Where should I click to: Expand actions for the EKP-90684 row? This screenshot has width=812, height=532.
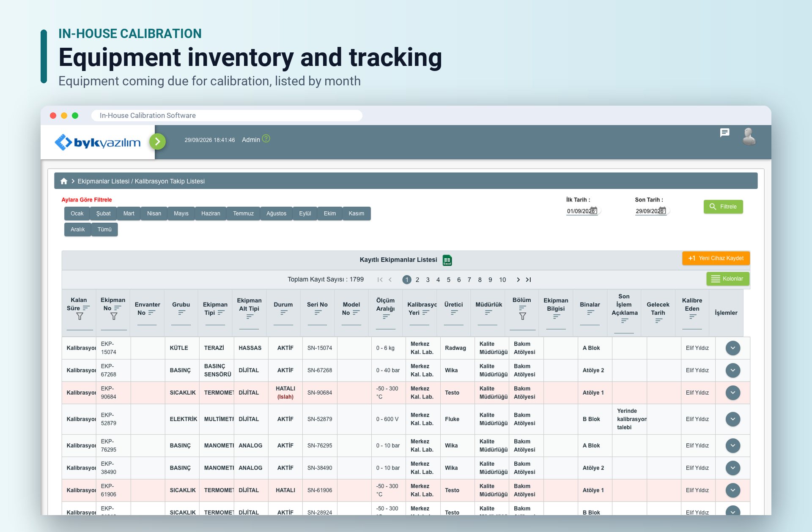click(x=733, y=393)
